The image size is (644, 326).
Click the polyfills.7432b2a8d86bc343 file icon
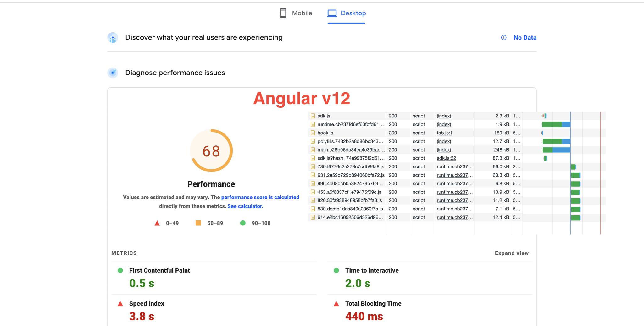pyautogui.click(x=313, y=141)
